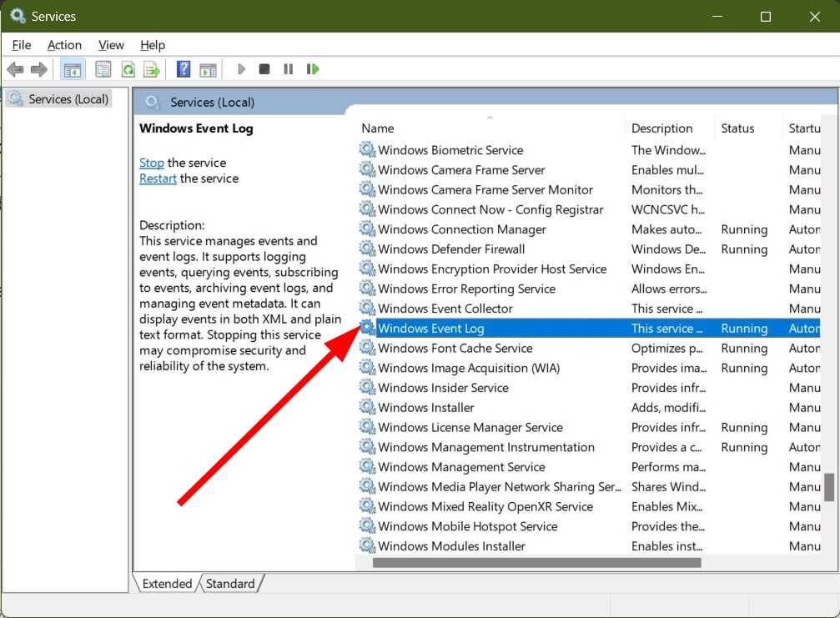
Task: Open the Help question mark icon
Action: 184,69
